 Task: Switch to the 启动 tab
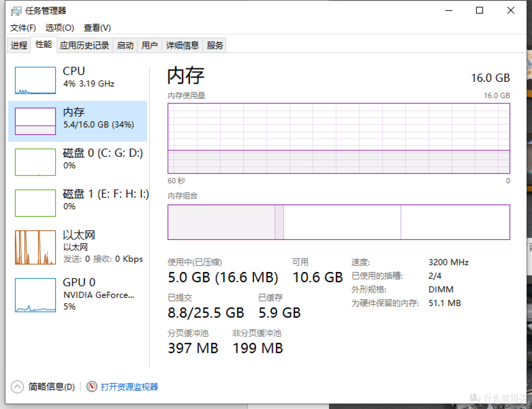pos(125,45)
